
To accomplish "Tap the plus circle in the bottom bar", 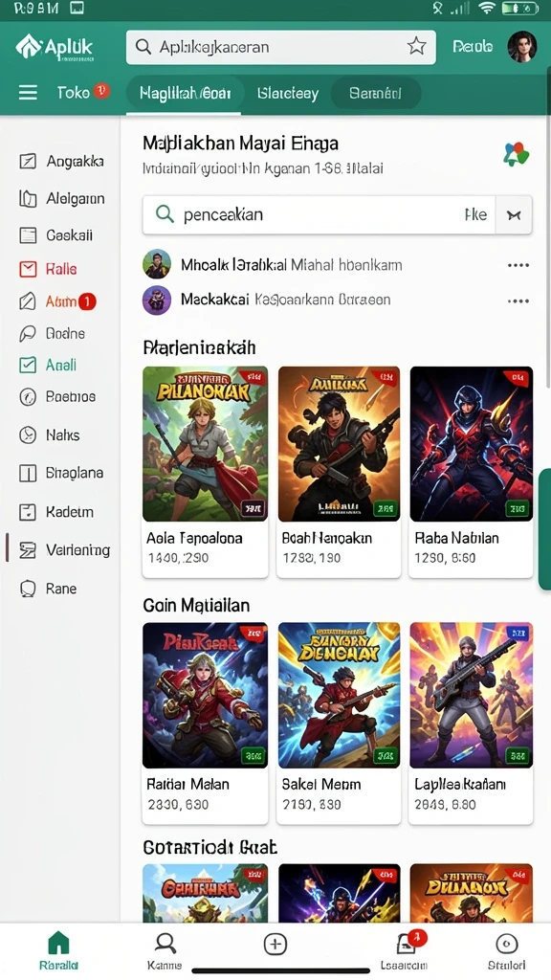I will pyautogui.click(x=275, y=944).
